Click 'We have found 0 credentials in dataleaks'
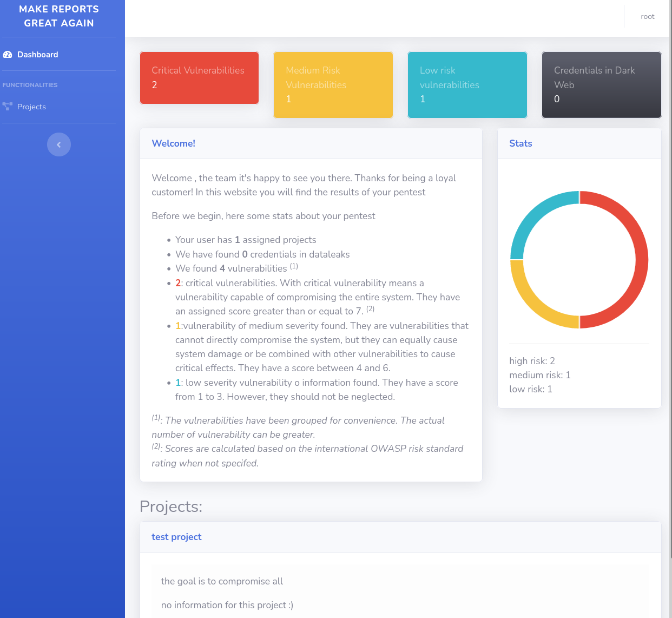Image resolution: width=672 pixels, height=618 pixels. tap(262, 254)
